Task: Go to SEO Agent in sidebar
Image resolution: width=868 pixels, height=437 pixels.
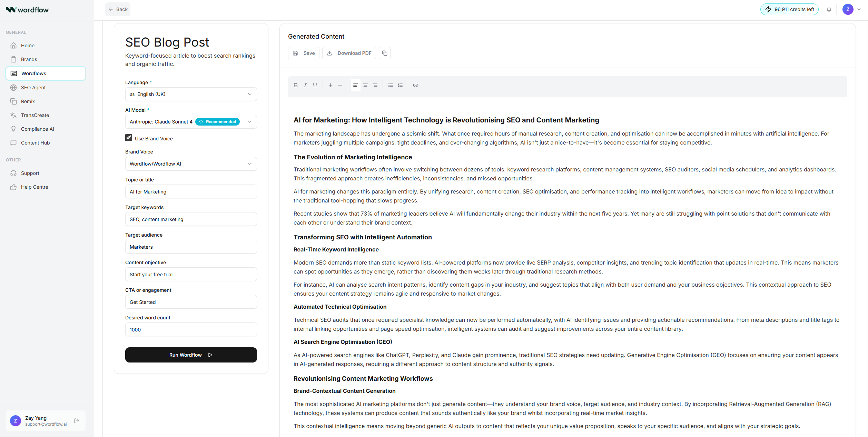Action: 33,88
